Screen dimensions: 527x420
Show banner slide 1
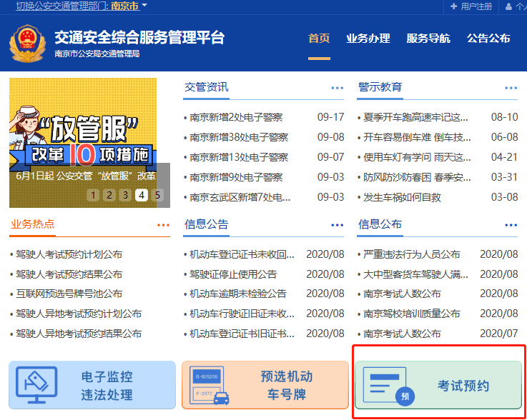pos(93,195)
